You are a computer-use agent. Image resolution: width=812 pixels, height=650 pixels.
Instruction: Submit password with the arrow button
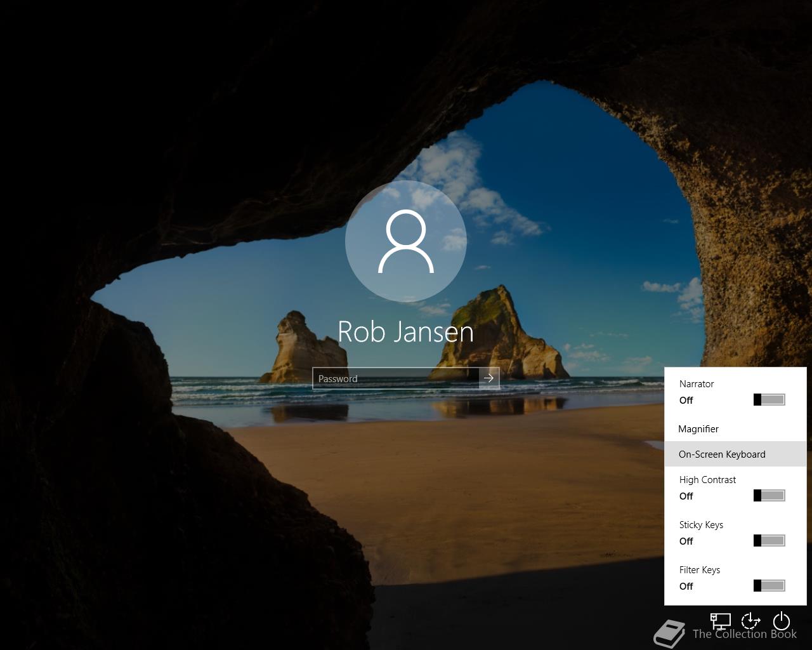[x=488, y=378]
